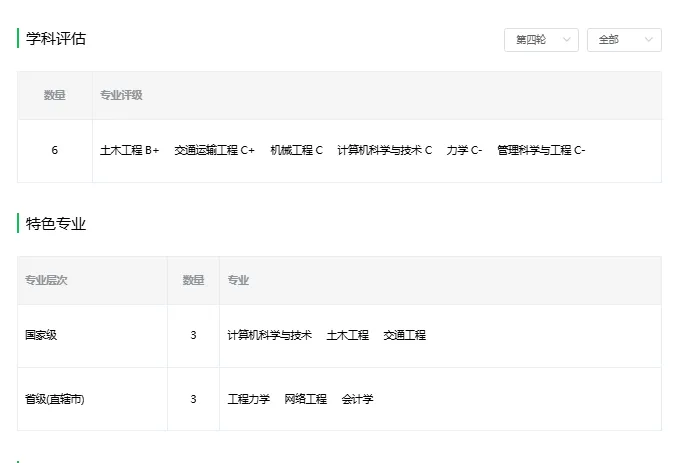689x463 pixels.
Task: Click 网络工程 featured major
Action: (305, 399)
